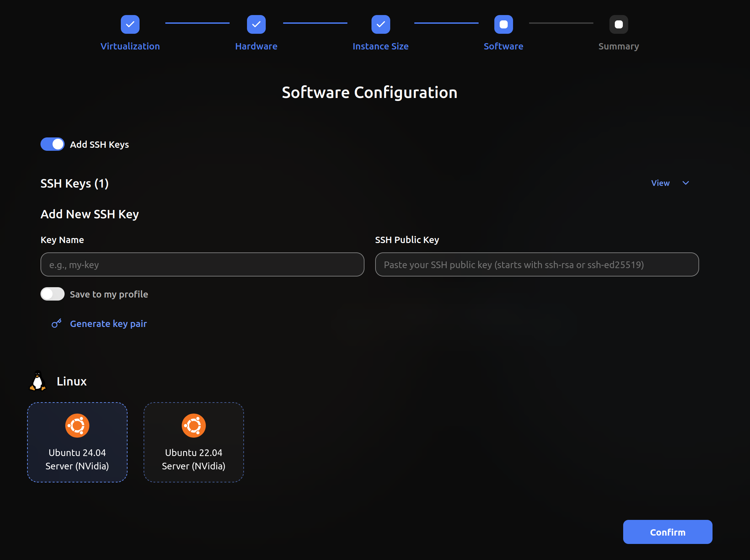750x560 pixels.
Task: Click the Generate key pair link
Action: pos(108,324)
